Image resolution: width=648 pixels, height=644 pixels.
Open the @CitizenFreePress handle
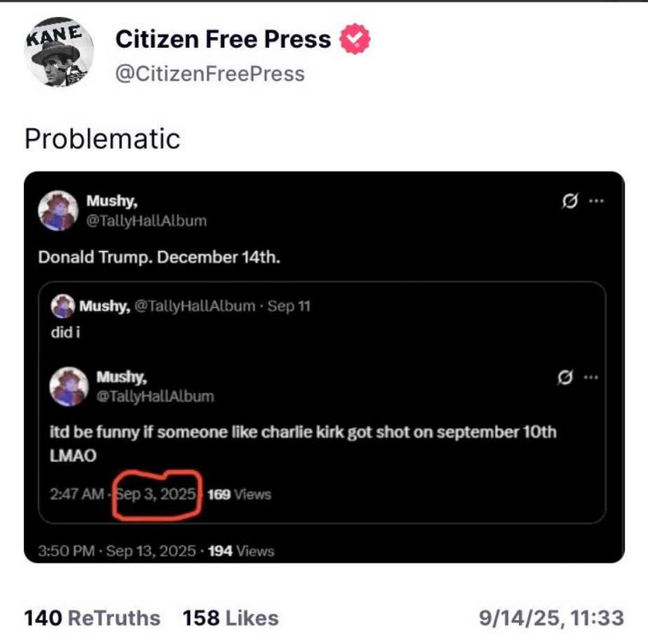point(210,74)
